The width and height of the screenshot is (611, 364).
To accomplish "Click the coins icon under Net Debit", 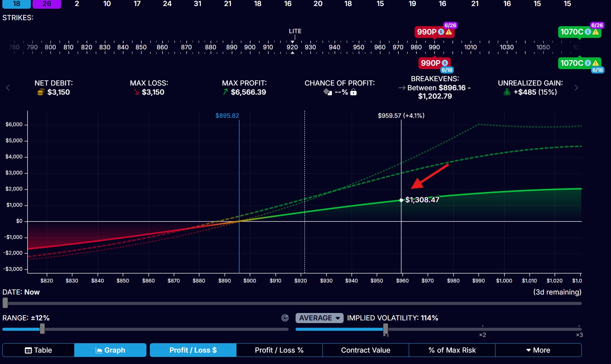I will pos(41,92).
